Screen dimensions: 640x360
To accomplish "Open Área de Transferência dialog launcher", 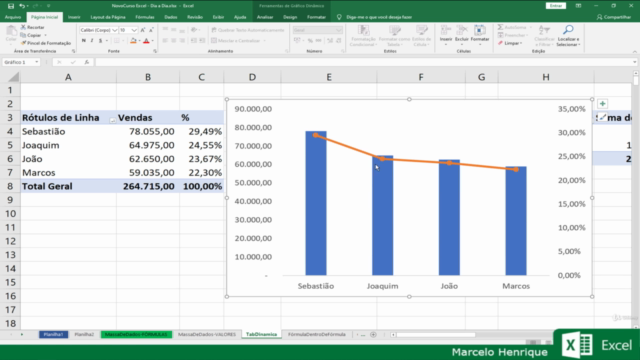I will pos(73,51).
